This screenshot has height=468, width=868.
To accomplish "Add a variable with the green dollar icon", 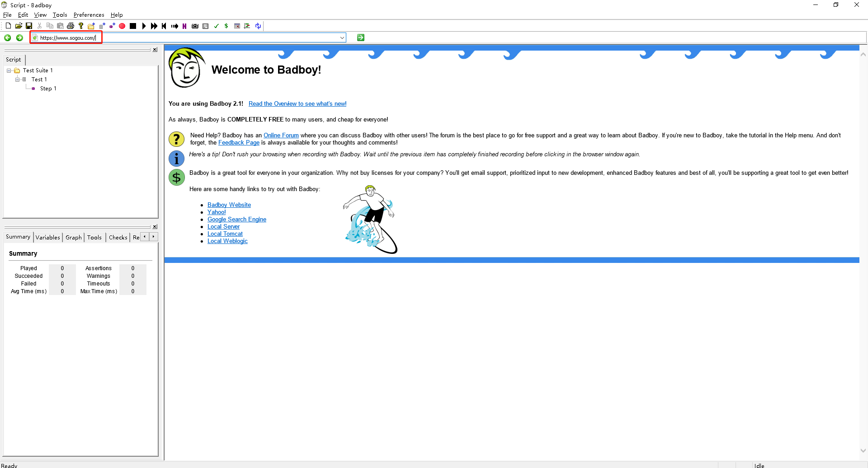I will click(x=226, y=26).
